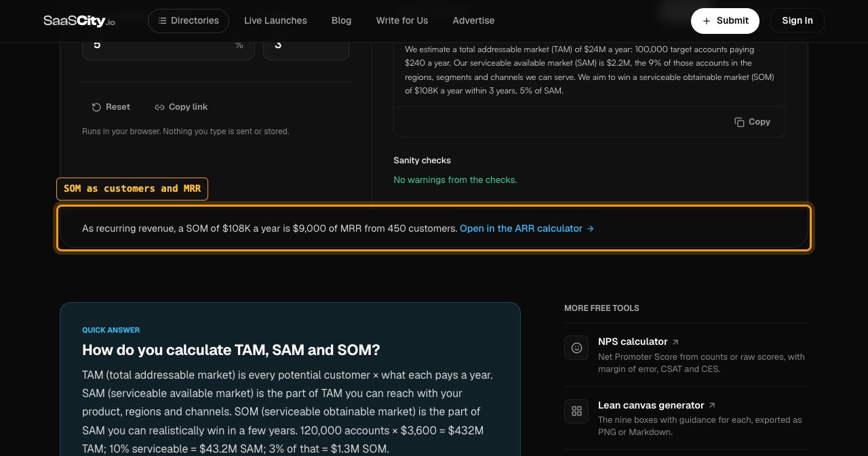Copy link to the calculation
The image size is (868, 456).
point(181,107)
